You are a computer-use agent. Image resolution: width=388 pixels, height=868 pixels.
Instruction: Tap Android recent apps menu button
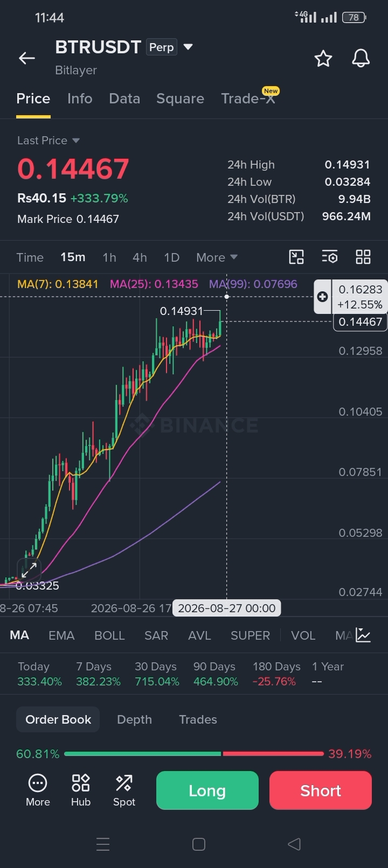(103, 844)
